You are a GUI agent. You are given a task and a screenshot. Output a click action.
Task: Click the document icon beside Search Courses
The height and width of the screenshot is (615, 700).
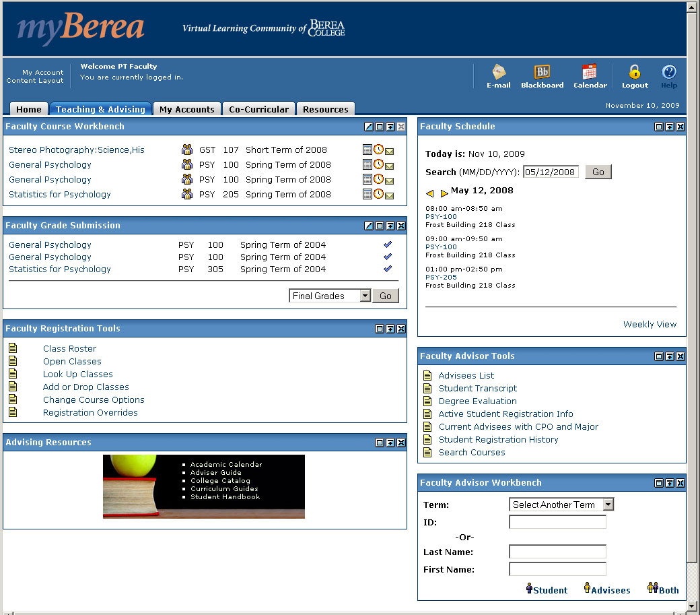tap(427, 452)
